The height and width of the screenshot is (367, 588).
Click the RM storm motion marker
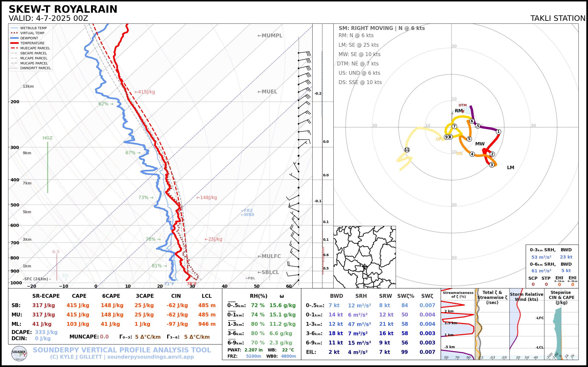click(x=458, y=111)
